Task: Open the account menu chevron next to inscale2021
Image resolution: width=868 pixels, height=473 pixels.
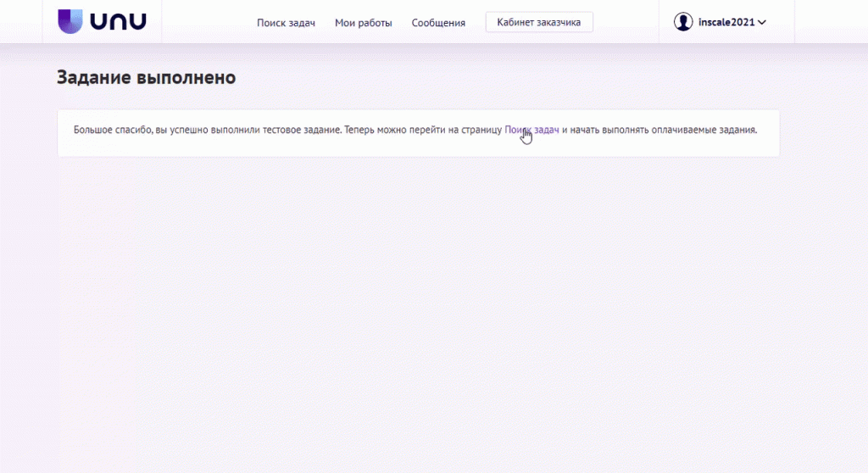Action: click(x=762, y=23)
